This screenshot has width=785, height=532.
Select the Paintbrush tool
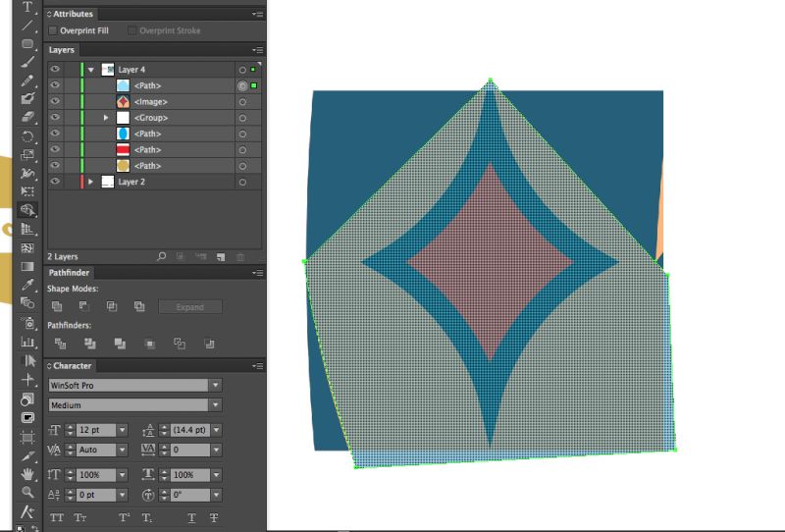pyautogui.click(x=27, y=62)
